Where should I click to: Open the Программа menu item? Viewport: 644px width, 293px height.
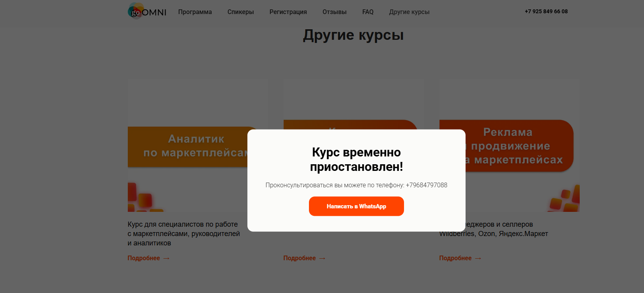pos(195,12)
